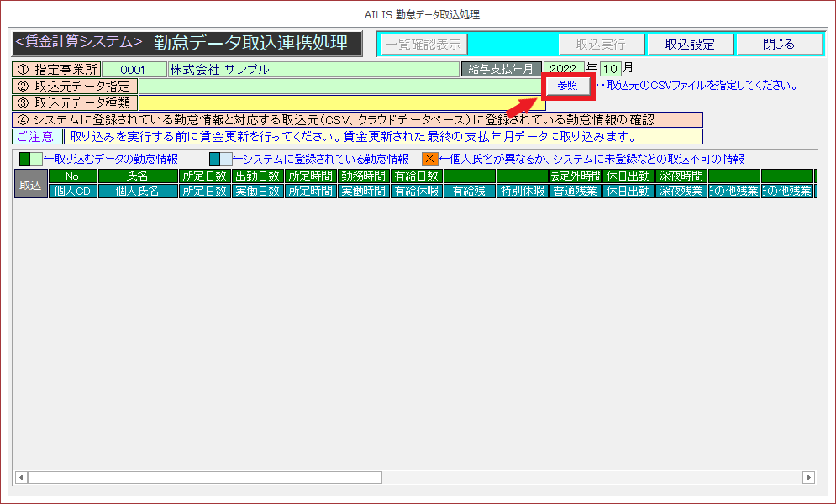Click the horizontal scrollbar right arrow
The image size is (836, 504).
808,477
